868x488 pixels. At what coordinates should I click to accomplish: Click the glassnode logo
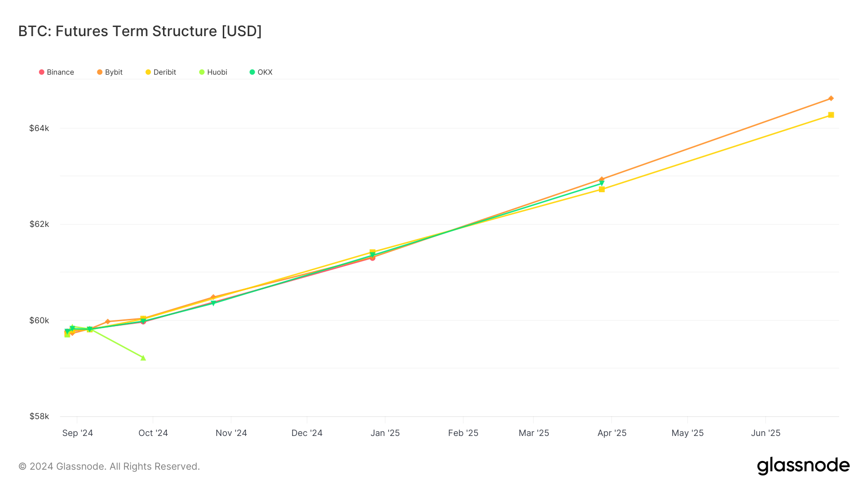pyautogui.click(x=803, y=465)
